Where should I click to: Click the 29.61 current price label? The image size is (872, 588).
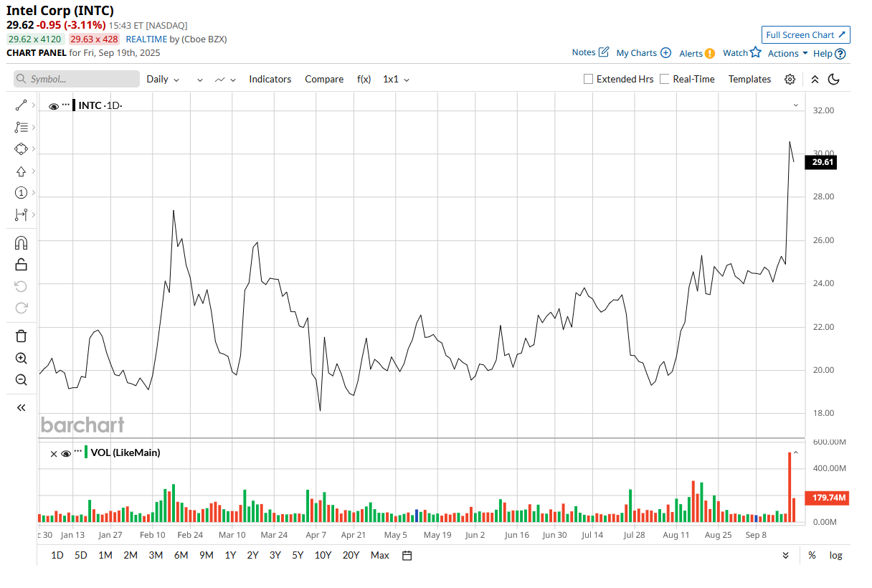823,162
